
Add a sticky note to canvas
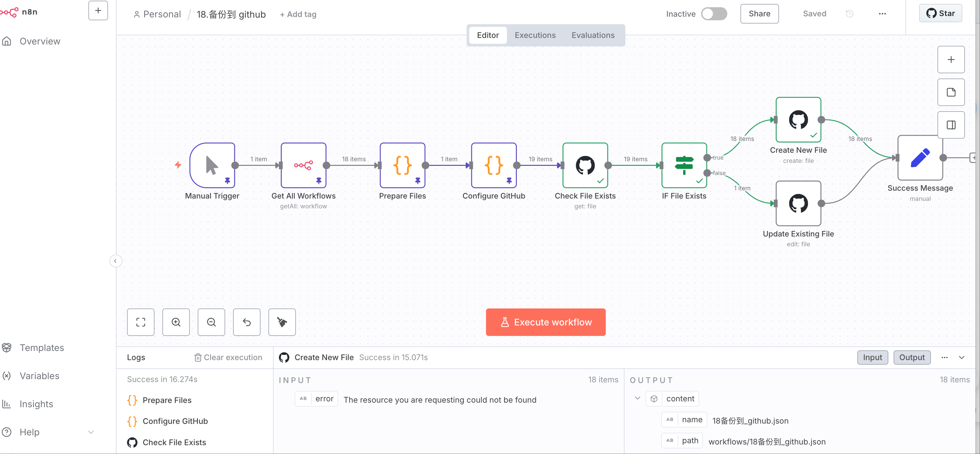tap(951, 92)
